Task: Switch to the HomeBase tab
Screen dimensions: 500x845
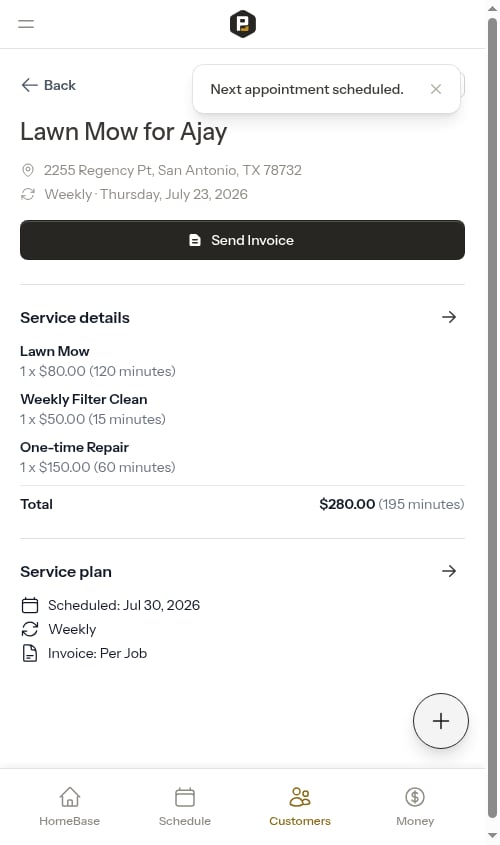Action: [x=70, y=806]
